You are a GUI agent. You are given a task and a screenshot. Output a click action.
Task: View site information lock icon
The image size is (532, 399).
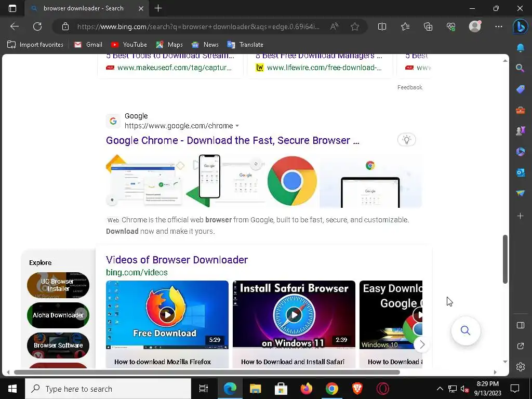[x=65, y=26]
